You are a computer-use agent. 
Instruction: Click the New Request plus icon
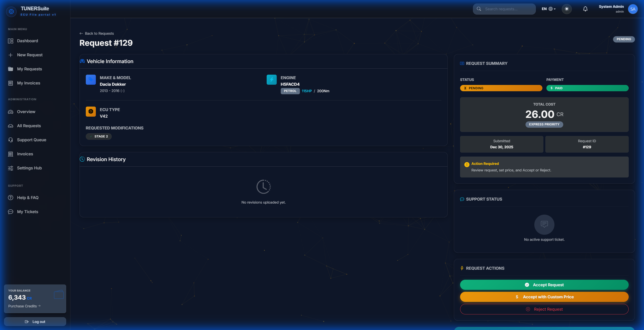11,55
